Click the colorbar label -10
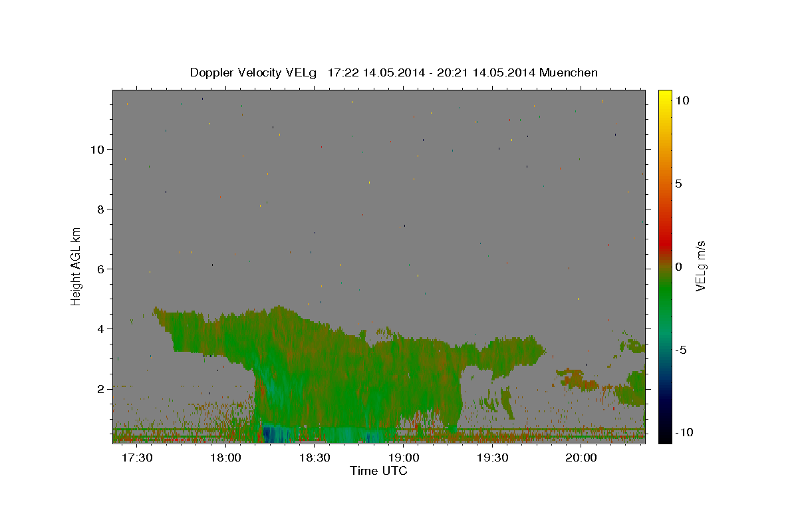This screenshot has height=532, width=798. 684,432
